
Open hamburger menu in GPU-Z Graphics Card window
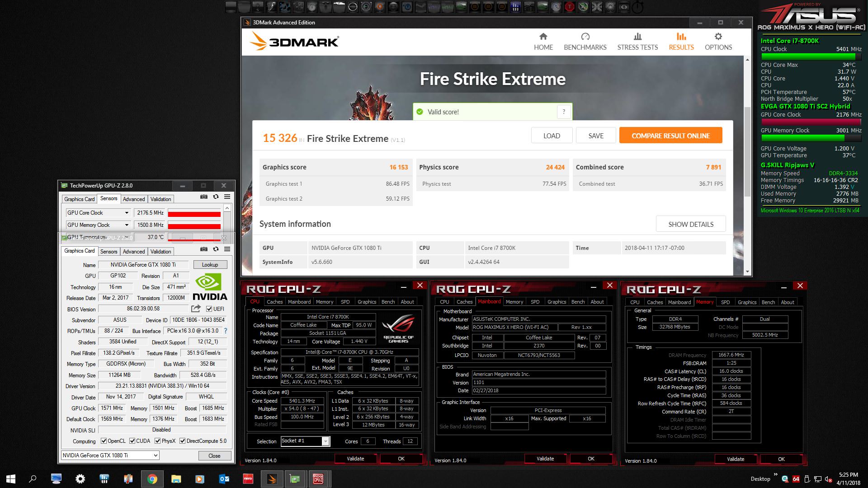click(227, 249)
